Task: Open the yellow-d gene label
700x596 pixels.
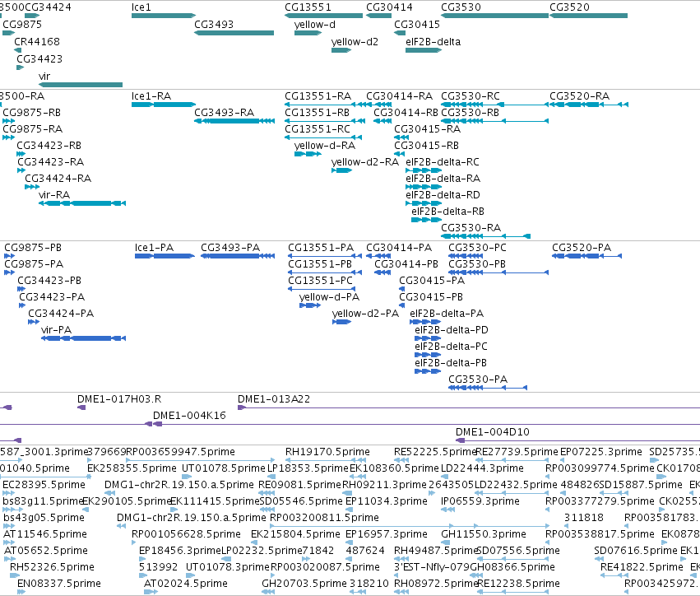Action: tap(315, 25)
